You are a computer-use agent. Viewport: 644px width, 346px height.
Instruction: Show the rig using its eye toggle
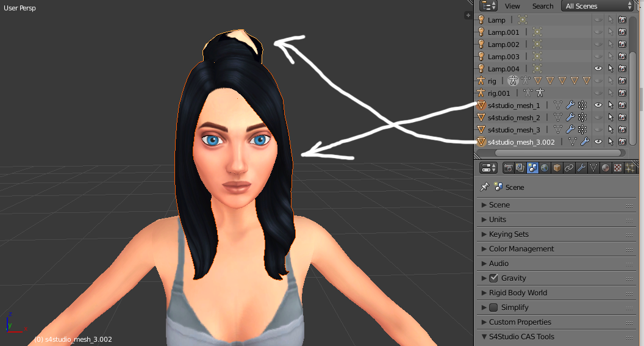point(598,81)
